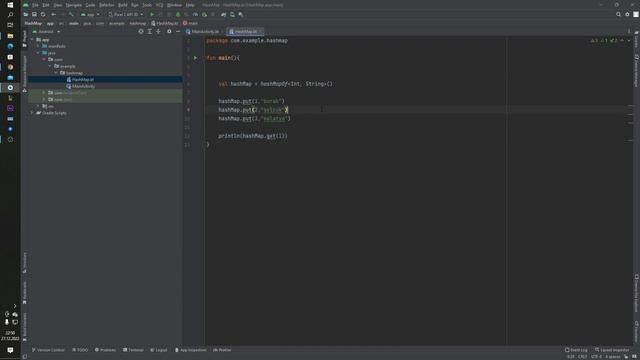Image resolution: width=640 pixels, height=360 pixels.
Task: Open the Problems tool window
Action: (105, 350)
